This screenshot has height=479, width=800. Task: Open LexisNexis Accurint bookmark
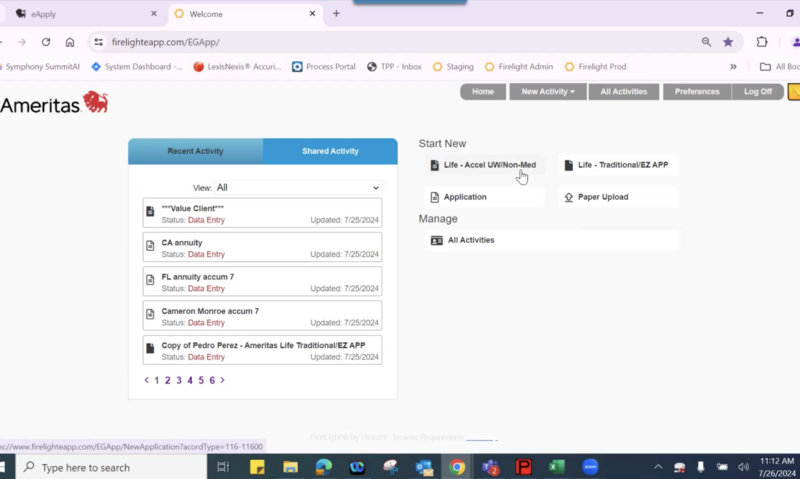(237, 66)
